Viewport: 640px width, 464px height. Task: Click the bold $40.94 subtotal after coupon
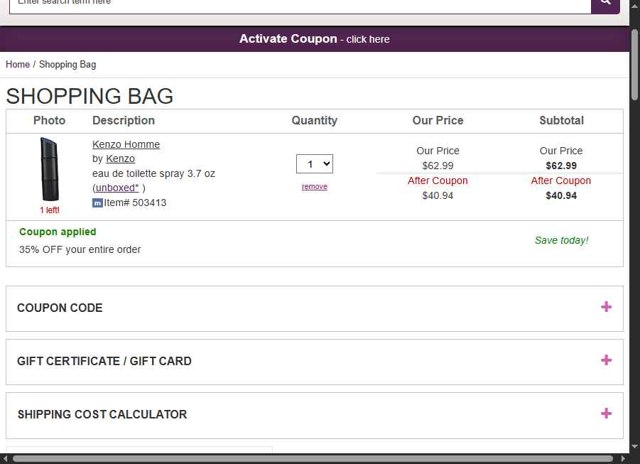point(561,195)
